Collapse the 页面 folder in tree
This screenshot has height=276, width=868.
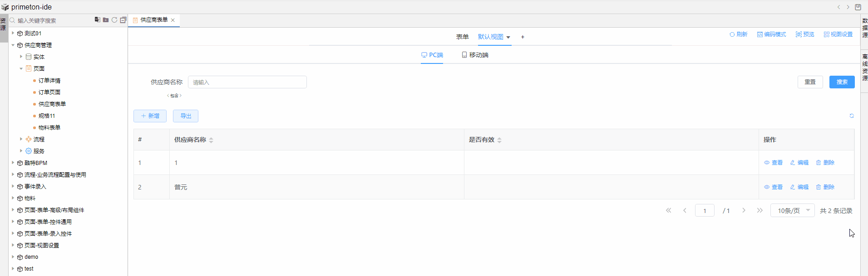[21, 69]
